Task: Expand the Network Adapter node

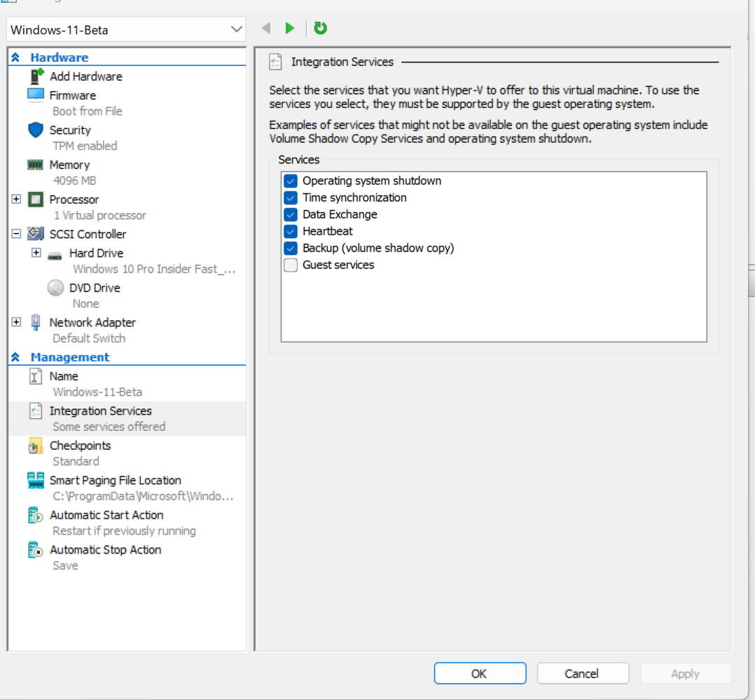Action: tap(16, 322)
